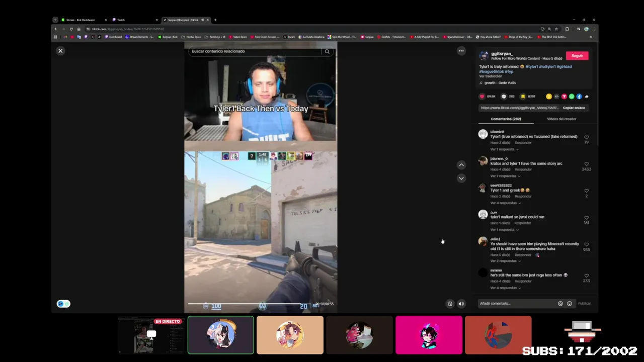Like the 'tyler1 walked so jynxi could run' comment
Image resolution: width=644 pixels, height=362 pixels.
586,218
